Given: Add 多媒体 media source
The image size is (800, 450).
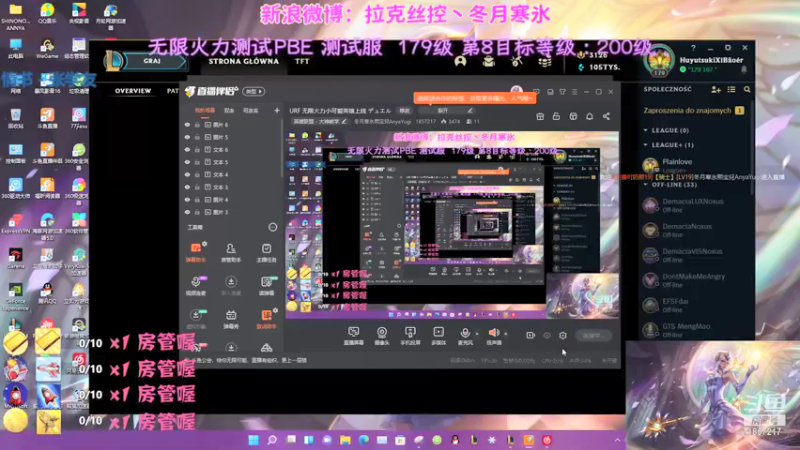Looking at the screenshot, I should pos(438,336).
